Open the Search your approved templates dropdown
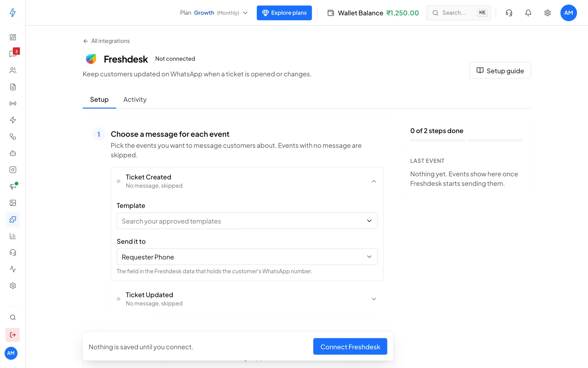This screenshot has width=588, height=368. pos(247,221)
